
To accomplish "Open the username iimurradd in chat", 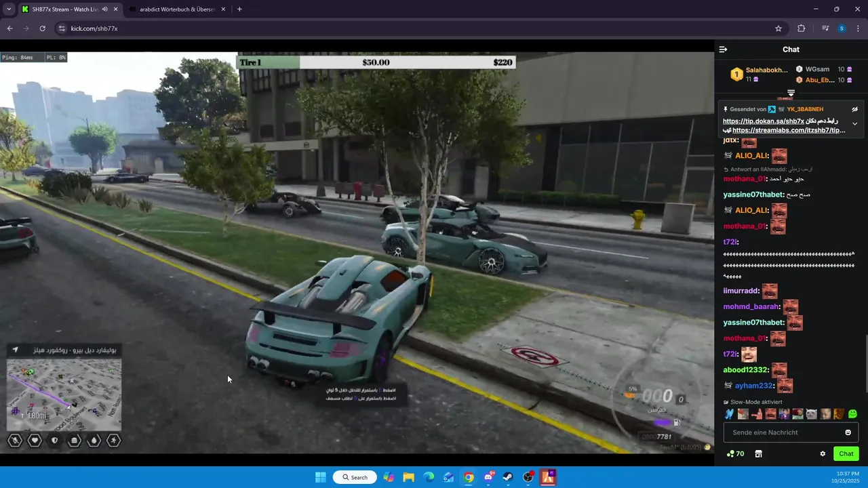I will click(741, 291).
